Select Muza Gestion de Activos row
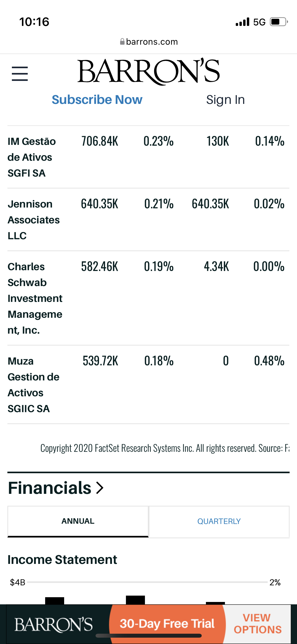The width and height of the screenshot is (297, 644). click(x=33, y=385)
